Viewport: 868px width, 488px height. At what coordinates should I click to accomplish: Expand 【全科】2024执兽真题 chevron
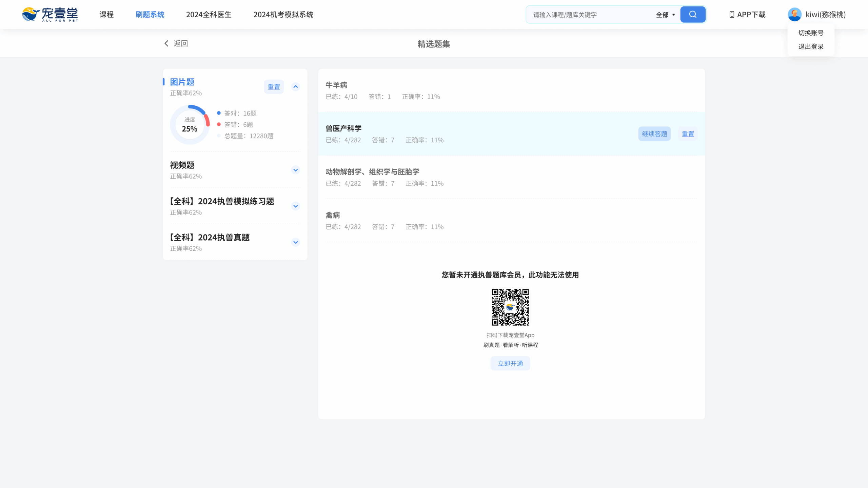(x=296, y=242)
